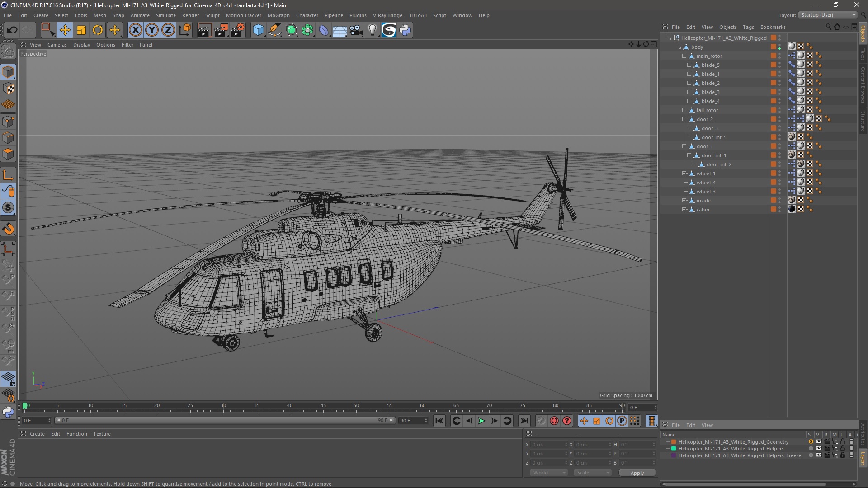868x488 pixels.
Task: Switch to Polygons mode in left sidebar
Action: tap(8, 154)
